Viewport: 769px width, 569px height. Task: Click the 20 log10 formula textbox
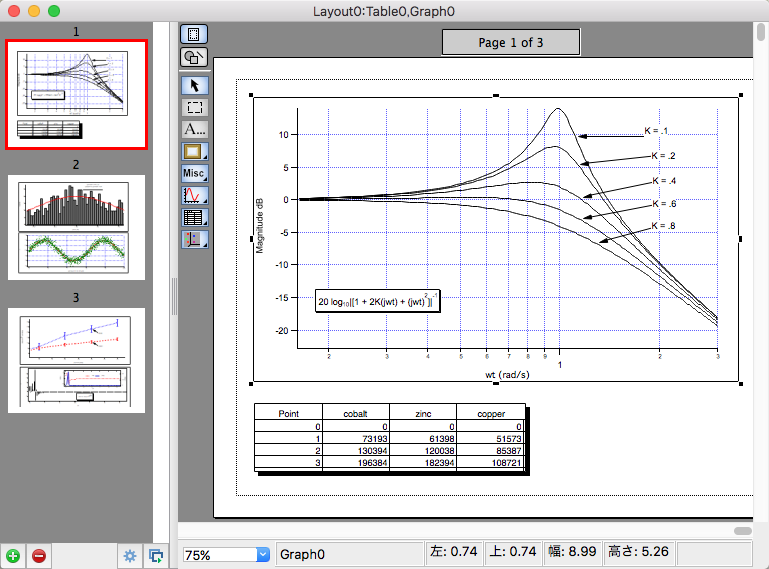pyautogui.click(x=377, y=301)
